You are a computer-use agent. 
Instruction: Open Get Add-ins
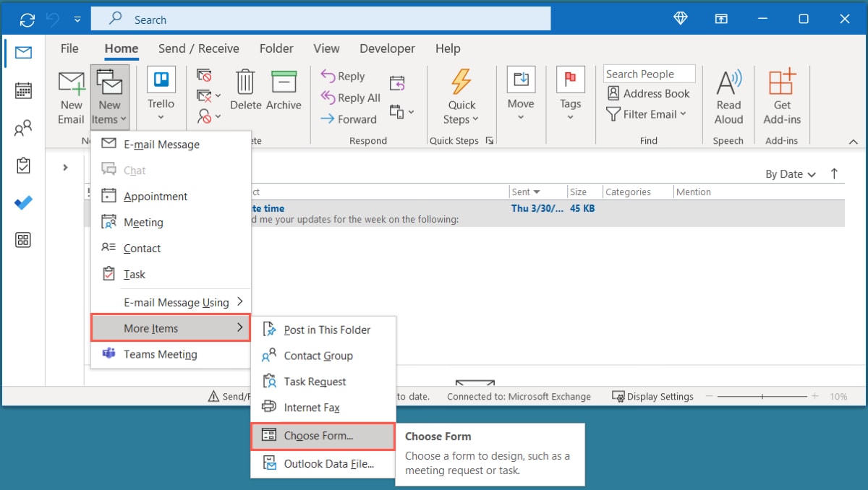pos(781,94)
